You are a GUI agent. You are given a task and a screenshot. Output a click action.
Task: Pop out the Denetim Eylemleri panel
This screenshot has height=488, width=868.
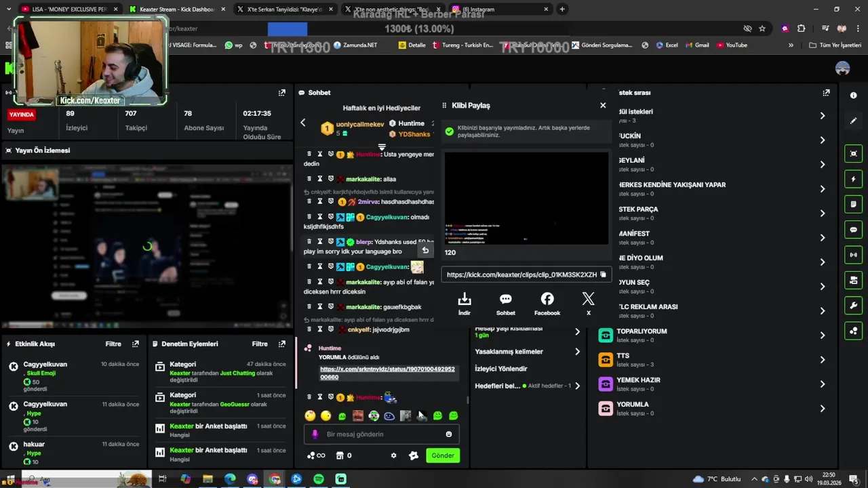click(x=282, y=344)
